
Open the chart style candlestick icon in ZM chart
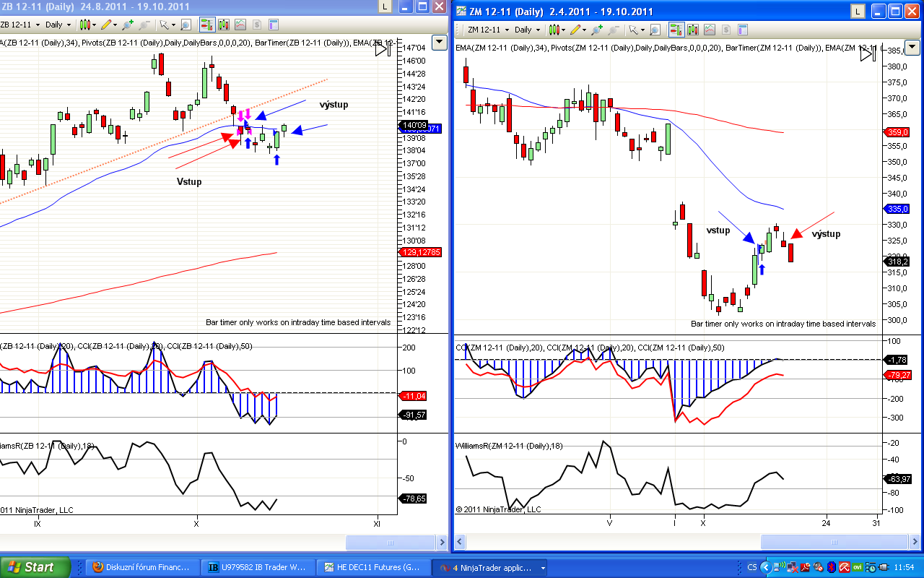coord(554,30)
